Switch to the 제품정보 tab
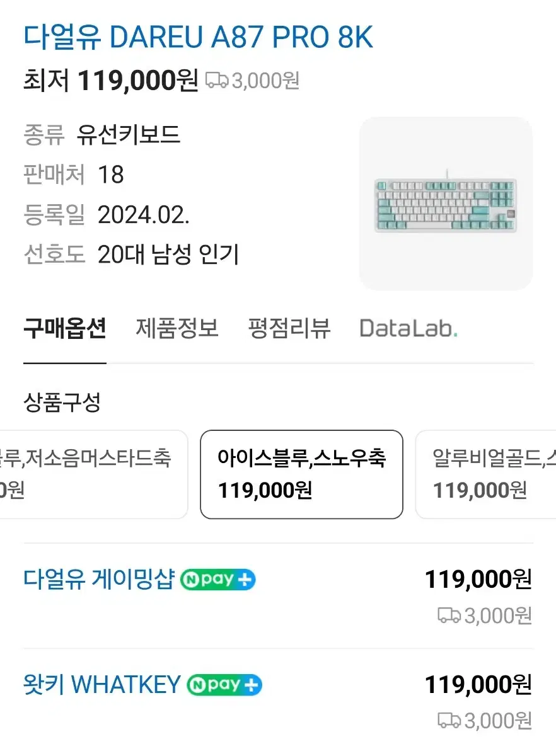 click(x=177, y=328)
